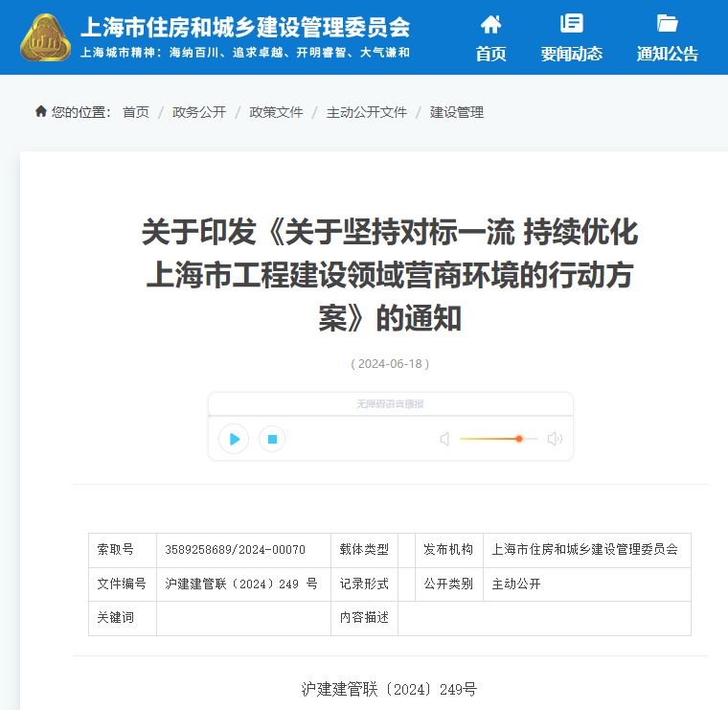
Task: Follow the 政务公开 breadcrumb link
Action: pos(199,112)
